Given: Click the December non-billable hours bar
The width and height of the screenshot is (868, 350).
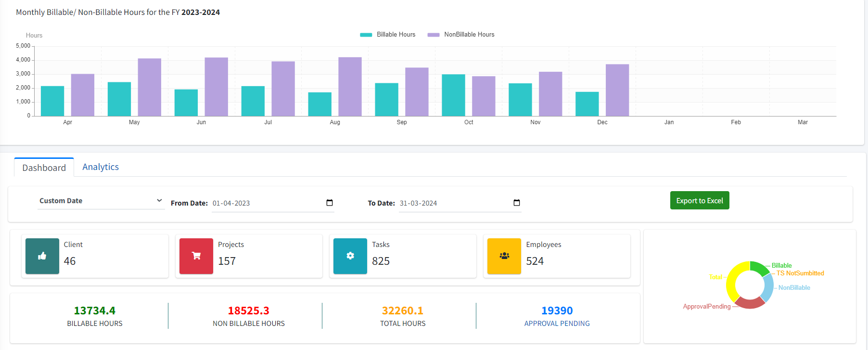Looking at the screenshot, I should click(x=617, y=90).
